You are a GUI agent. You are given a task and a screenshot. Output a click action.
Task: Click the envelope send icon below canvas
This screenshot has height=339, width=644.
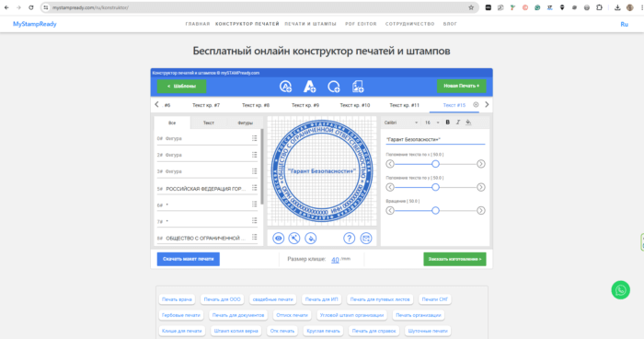point(366,239)
